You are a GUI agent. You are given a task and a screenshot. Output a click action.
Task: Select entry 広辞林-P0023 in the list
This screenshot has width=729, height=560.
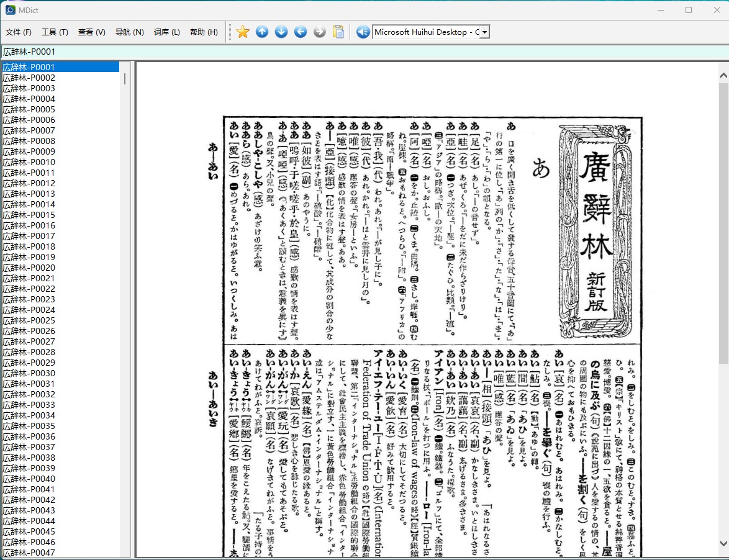click(60, 299)
